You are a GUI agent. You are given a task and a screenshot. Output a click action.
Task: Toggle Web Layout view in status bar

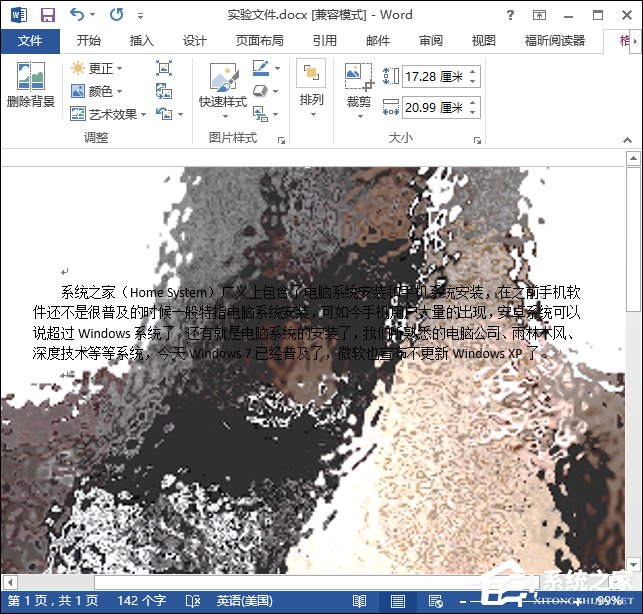click(436, 601)
